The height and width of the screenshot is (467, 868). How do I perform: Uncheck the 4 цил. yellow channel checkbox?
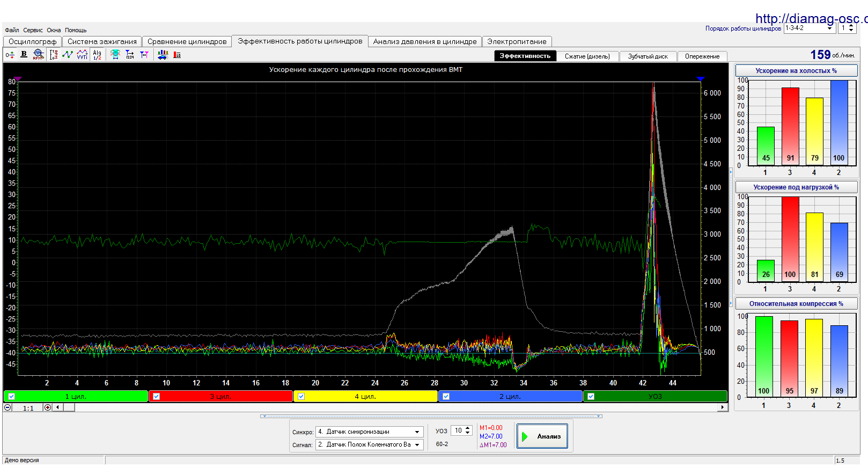click(x=301, y=397)
